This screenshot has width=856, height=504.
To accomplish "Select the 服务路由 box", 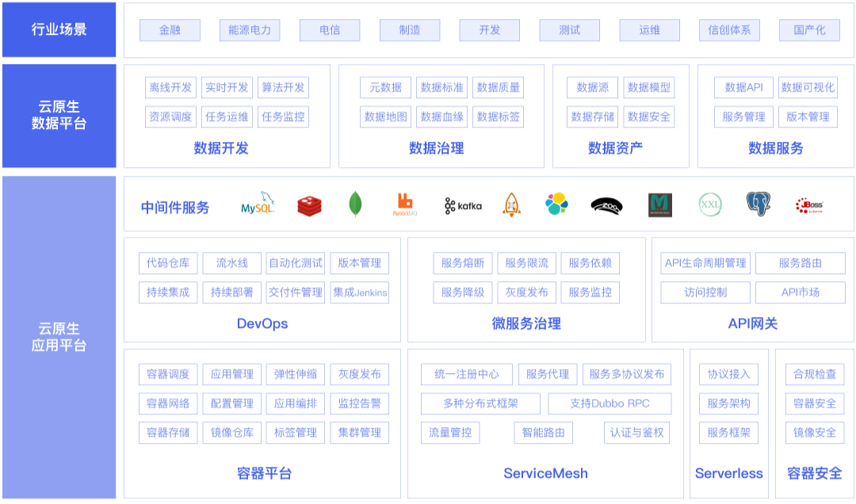I will pyautogui.click(x=801, y=263).
